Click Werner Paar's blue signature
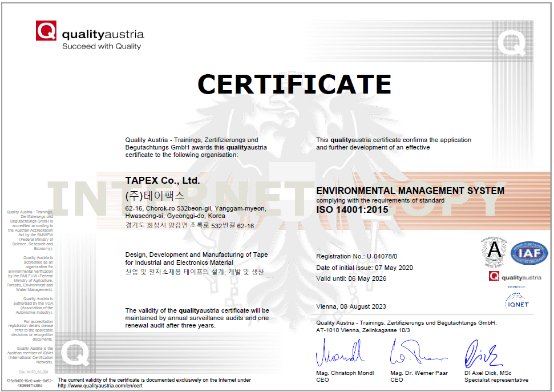The image size is (554, 392). [418, 352]
